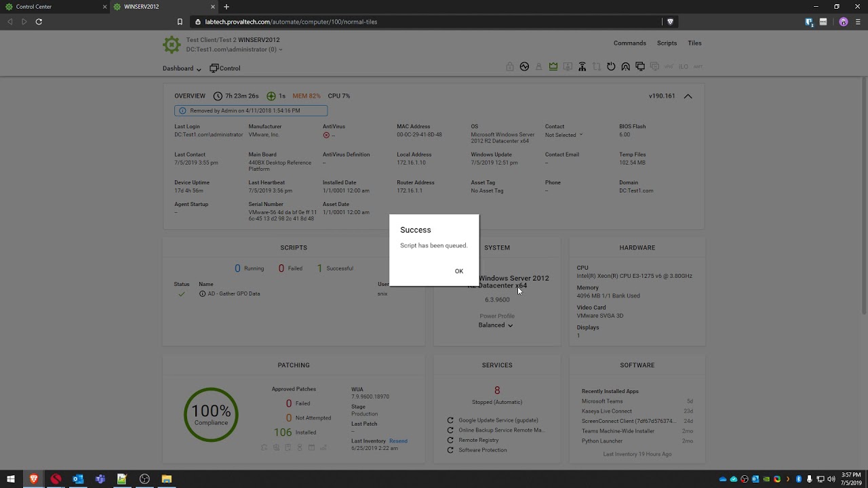Click the power button icon in toolbar
The height and width of the screenshot is (488, 868).
(611, 66)
